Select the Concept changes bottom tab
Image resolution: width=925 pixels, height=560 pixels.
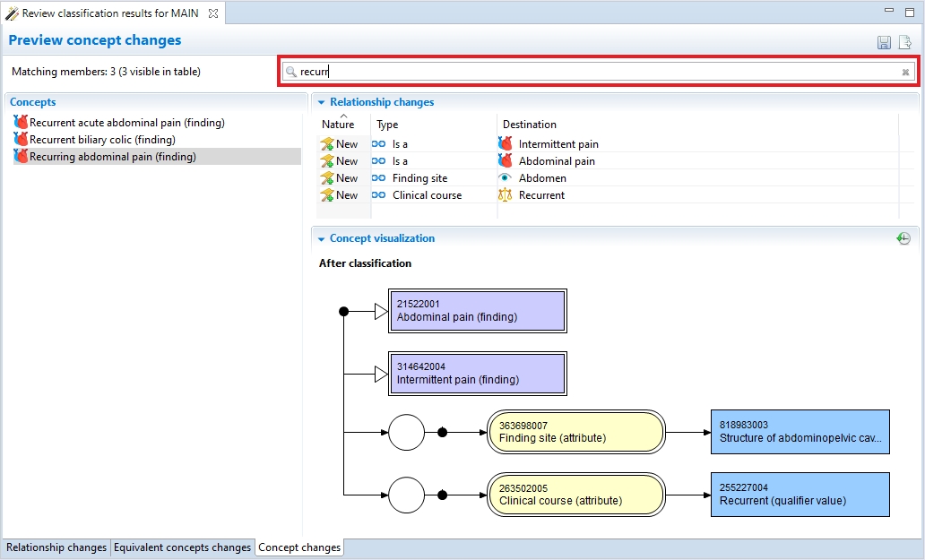click(299, 547)
